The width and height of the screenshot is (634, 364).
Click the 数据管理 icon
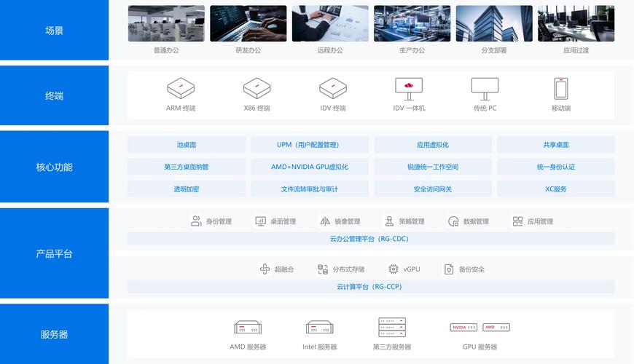tap(453, 221)
